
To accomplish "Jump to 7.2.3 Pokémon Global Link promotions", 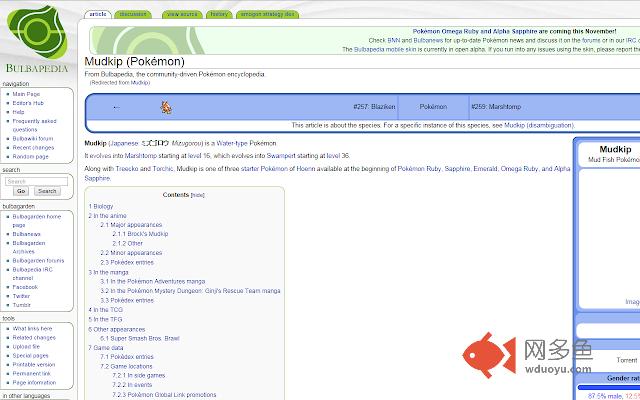I will pos(164,395).
